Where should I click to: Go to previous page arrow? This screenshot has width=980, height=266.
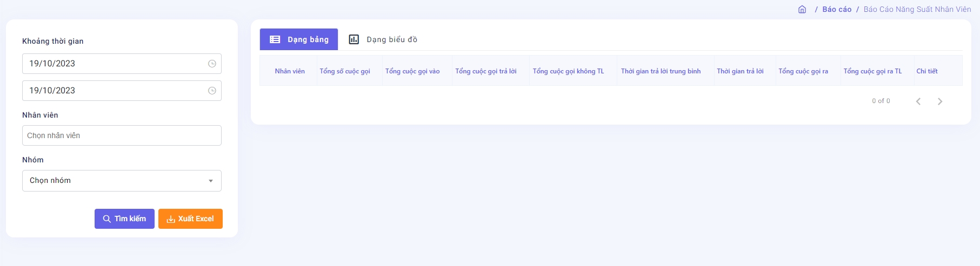(x=918, y=101)
